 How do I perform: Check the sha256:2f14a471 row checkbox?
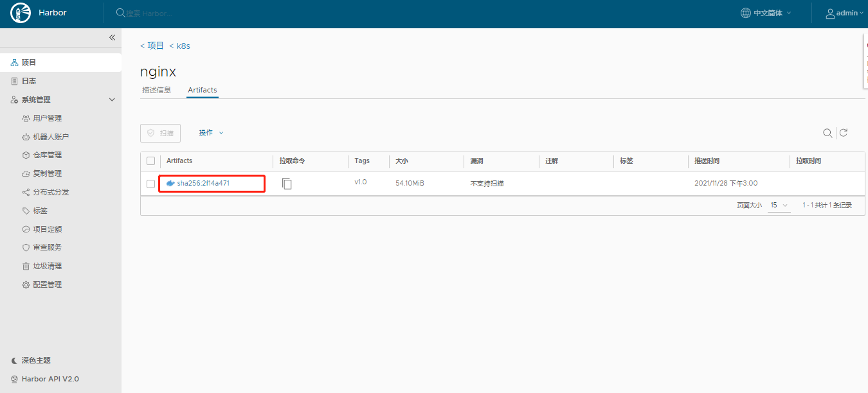(x=150, y=184)
